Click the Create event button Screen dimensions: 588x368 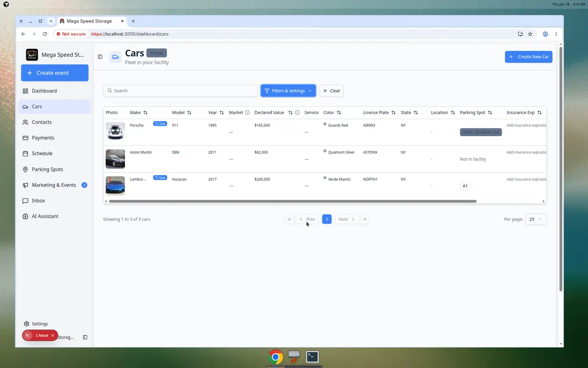[x=55, y=73]
